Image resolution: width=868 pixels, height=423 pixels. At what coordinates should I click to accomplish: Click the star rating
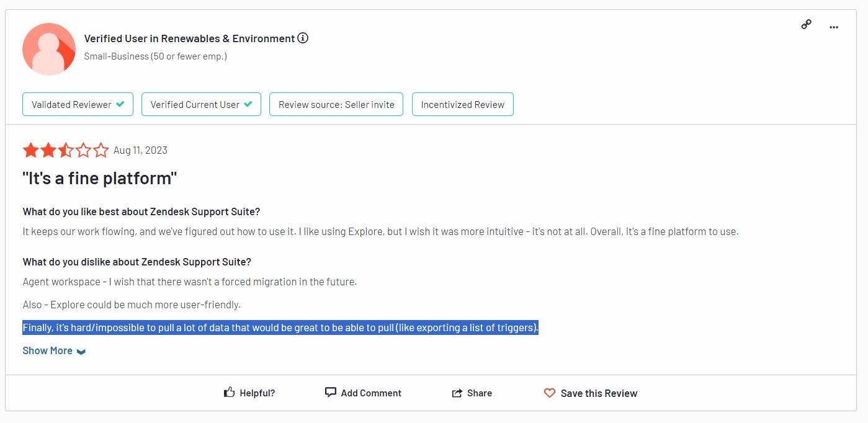(x=66, y=150)
